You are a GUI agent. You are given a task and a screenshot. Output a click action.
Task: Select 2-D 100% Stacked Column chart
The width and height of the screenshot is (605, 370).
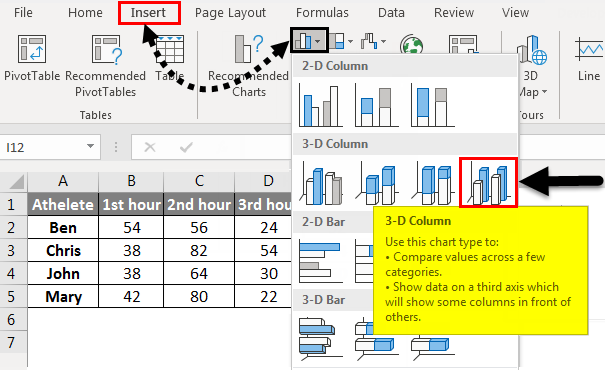tap(433, 105)
